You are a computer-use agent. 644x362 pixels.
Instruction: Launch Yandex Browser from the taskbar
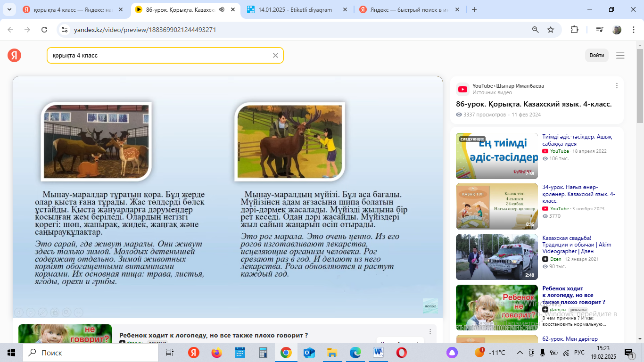[194, 353]
